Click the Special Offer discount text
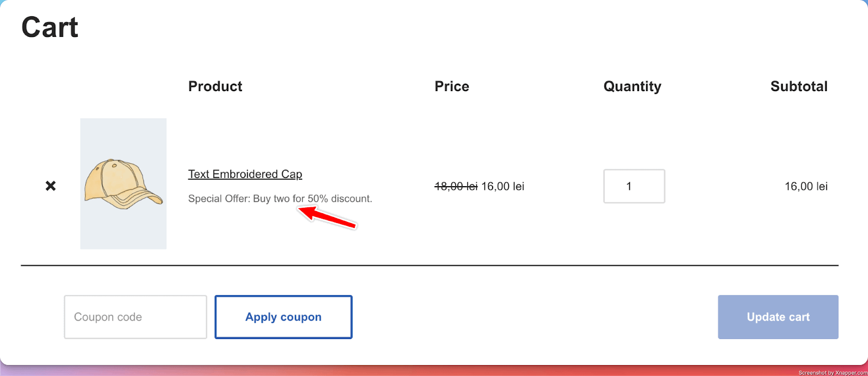The height and width of the screenshot is (376, 868). point(280,199)
